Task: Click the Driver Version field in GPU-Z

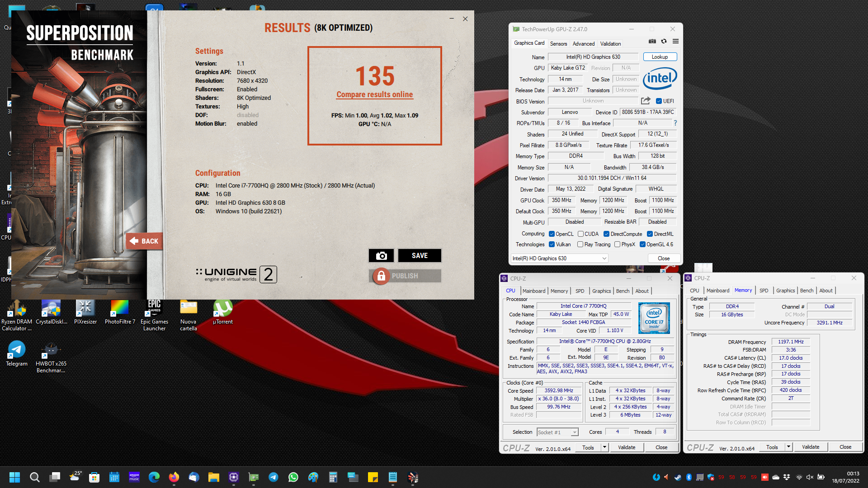Action: (612, 178)
